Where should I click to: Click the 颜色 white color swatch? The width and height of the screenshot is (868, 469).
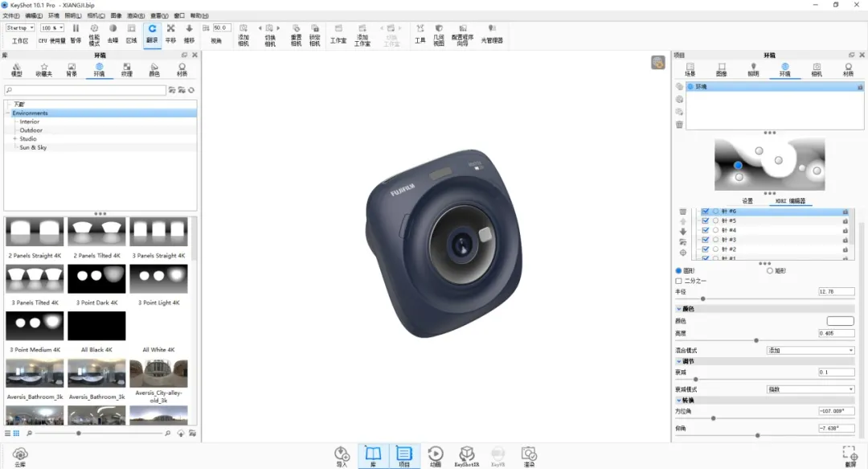[x=841, y=321]
